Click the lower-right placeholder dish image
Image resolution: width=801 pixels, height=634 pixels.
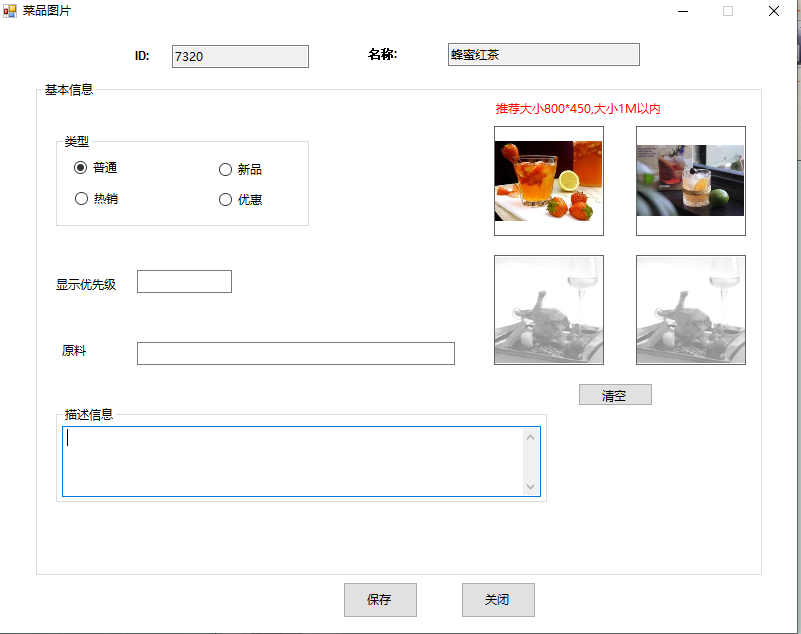(691, 310)
